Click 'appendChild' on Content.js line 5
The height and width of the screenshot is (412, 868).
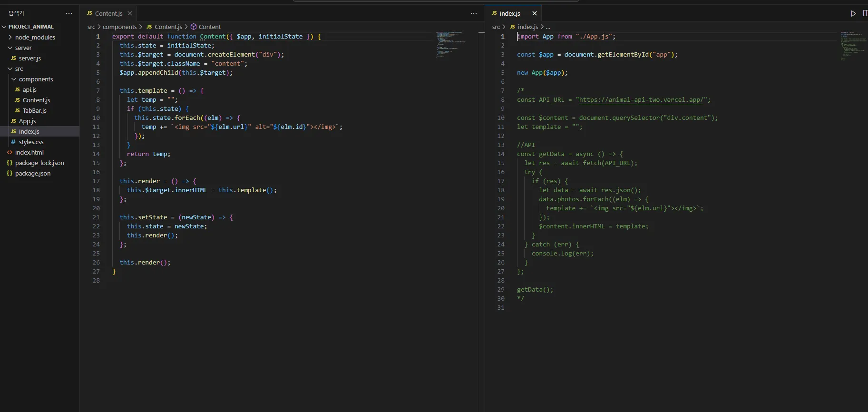[x=158, y=72]
